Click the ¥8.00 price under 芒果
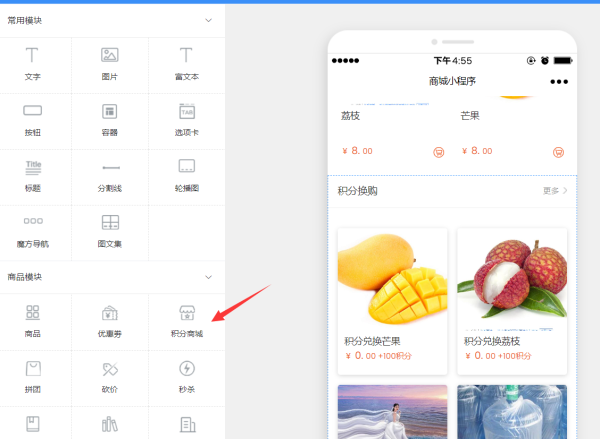 477,151
